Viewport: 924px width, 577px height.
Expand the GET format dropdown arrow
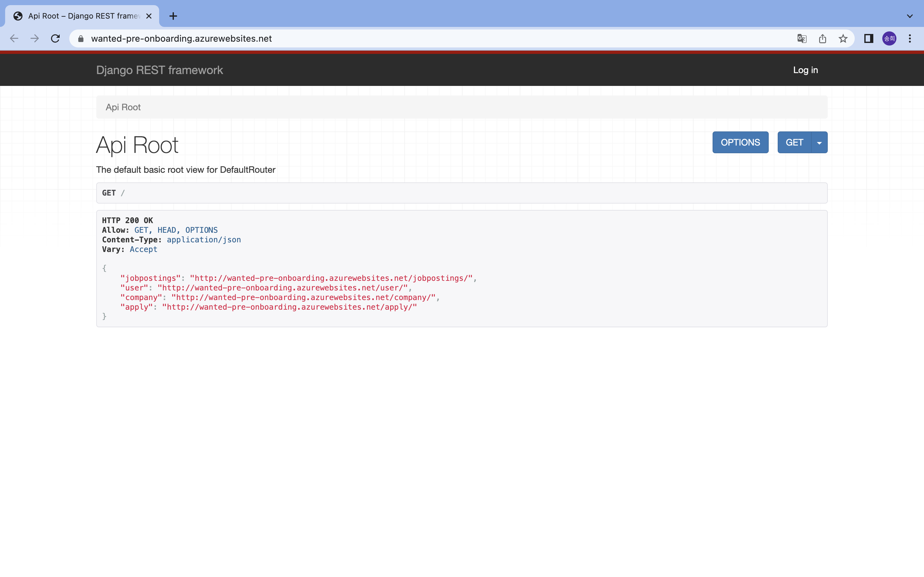coord(819,142)
